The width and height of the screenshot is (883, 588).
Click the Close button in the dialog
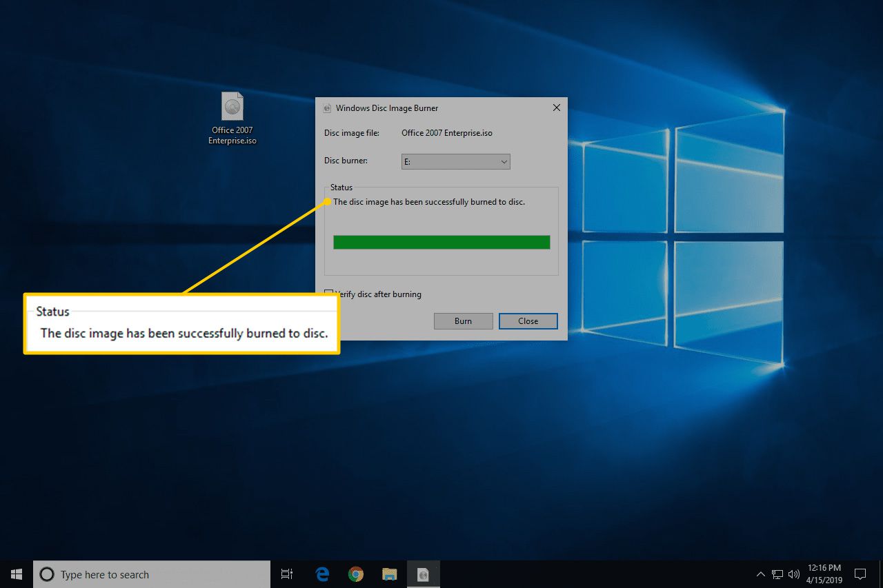coord(528,321)
